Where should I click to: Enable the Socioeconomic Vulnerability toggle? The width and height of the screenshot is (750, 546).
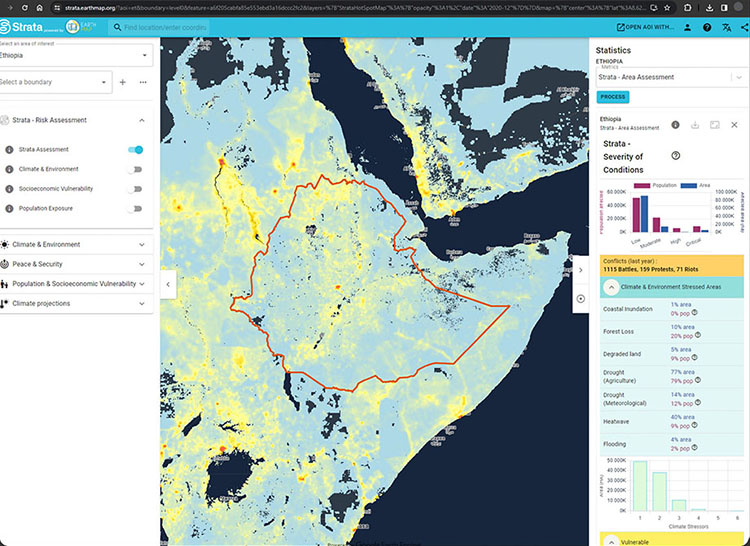(135, 189)
